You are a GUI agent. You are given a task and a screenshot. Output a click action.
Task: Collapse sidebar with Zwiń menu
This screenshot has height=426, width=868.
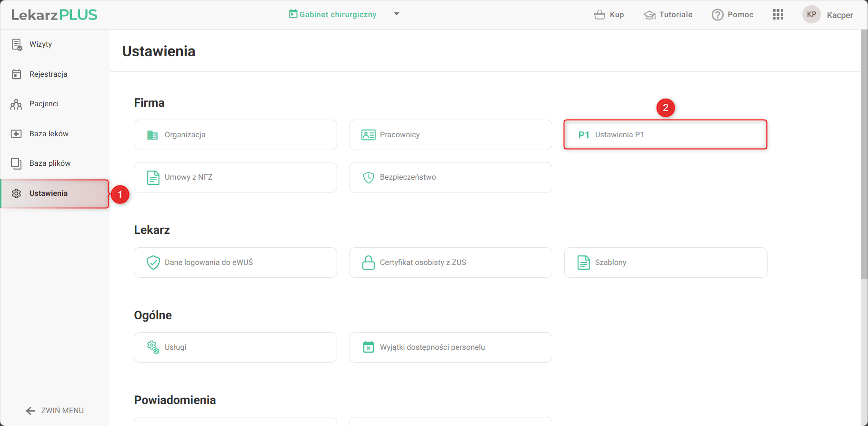(x=55, y=411)
